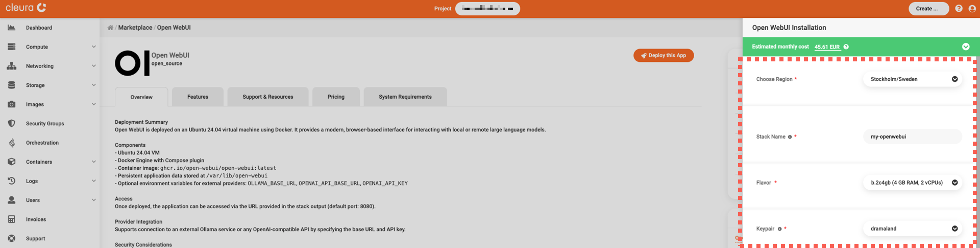Click estimated monthly cost help icon
This screenshot has width=980, height=248.
pos(846,47)
